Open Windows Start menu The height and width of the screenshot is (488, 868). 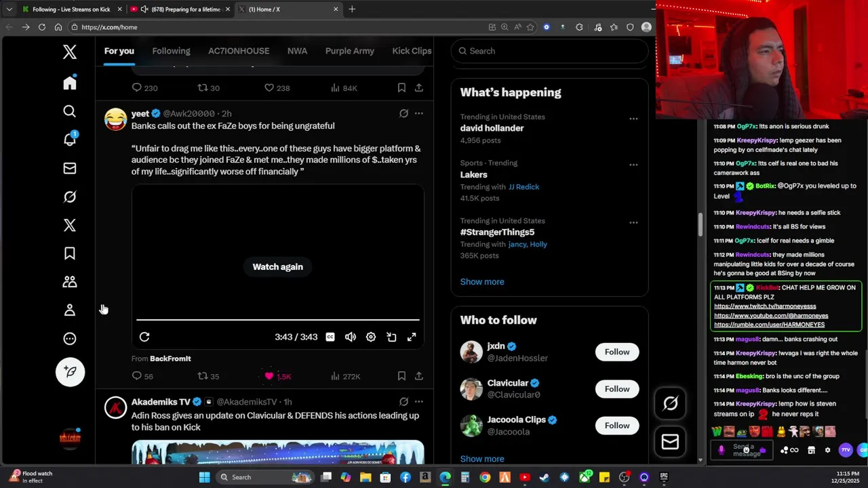point(204,477)
